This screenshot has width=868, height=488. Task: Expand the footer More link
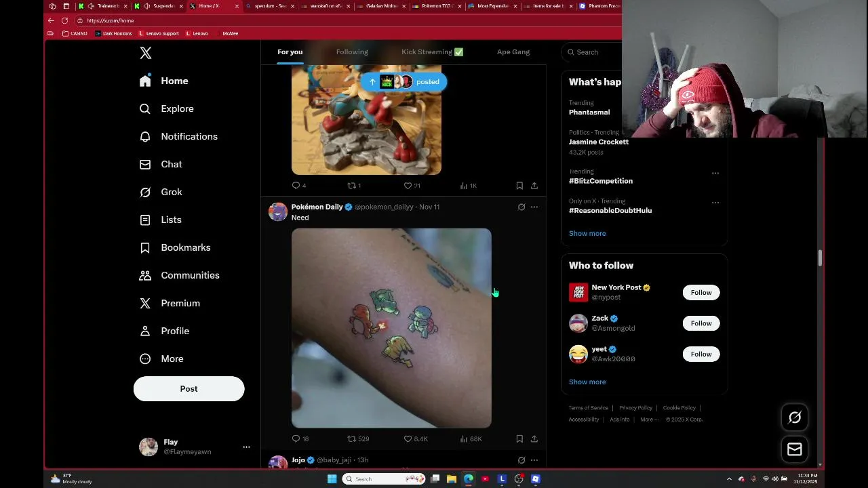click(x=649, y=419)
